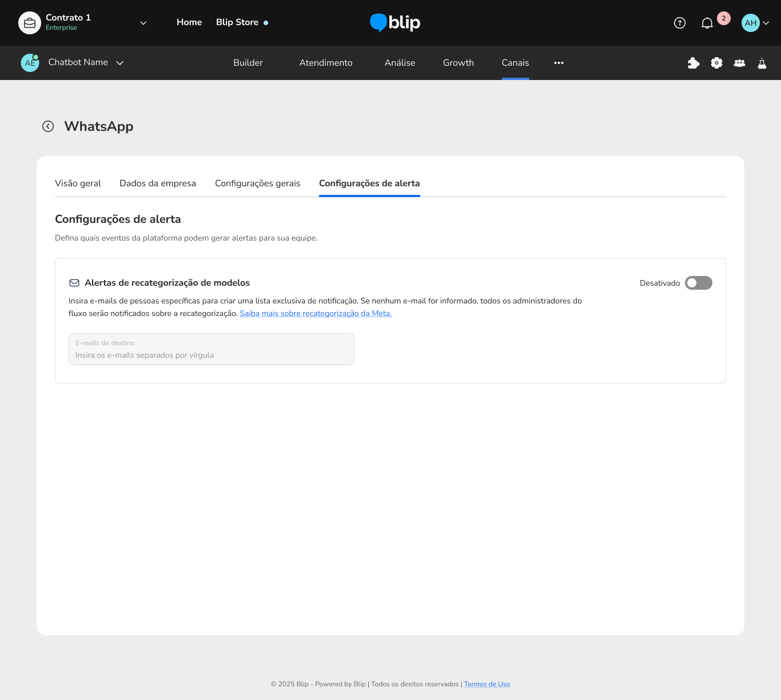Screen dimensions: 781x700
Task: Open Saiba mais sobre recategorização link
Action: click(316, 313)
